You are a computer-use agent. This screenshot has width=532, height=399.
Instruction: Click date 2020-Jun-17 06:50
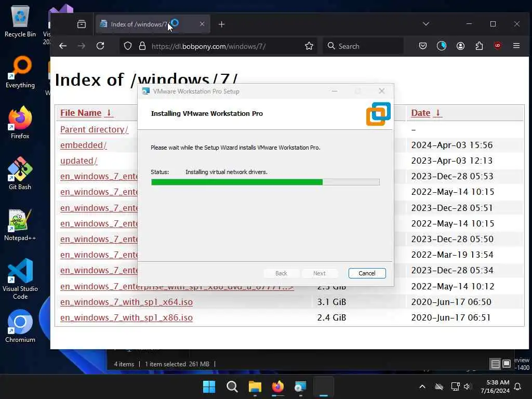point(451,302)
